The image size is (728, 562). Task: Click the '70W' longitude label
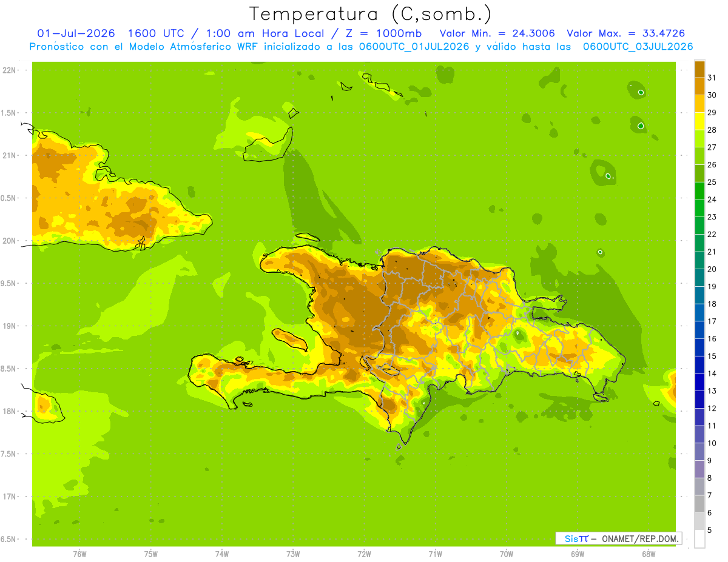[507, 554]
